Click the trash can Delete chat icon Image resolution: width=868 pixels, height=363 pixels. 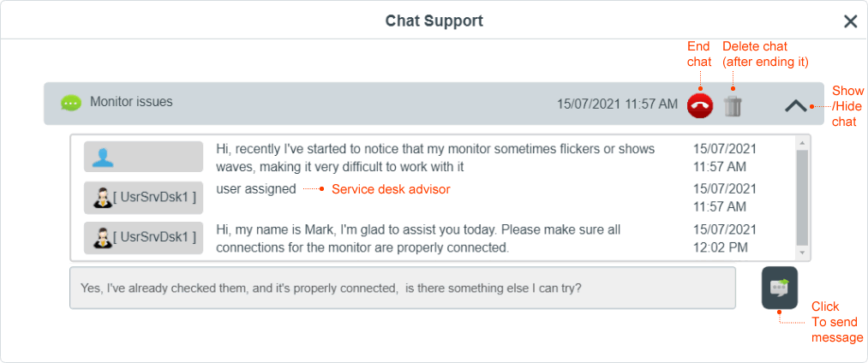pyautogui.click(x=733, y=105)
